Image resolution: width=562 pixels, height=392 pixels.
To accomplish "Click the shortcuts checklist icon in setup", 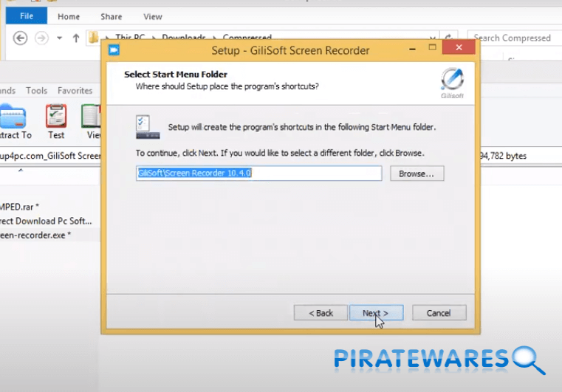I will click(148, 126).
